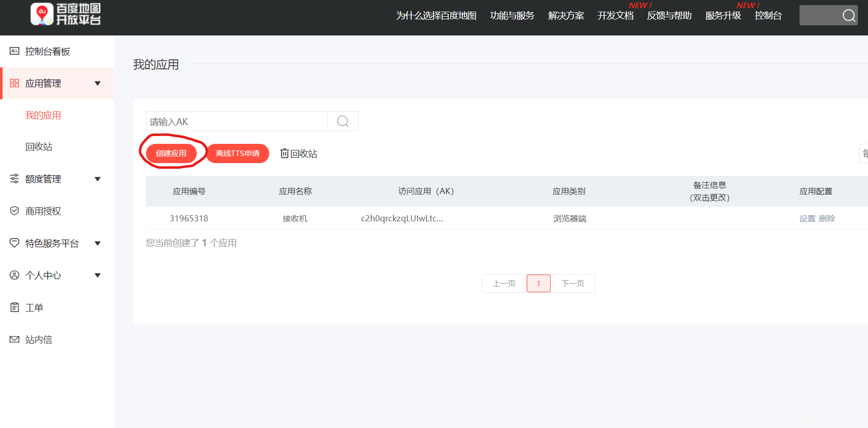This screenshot has width=868, height=428.
Task: Open 控制台 in top navigation
Action: [x=768, y=16]
